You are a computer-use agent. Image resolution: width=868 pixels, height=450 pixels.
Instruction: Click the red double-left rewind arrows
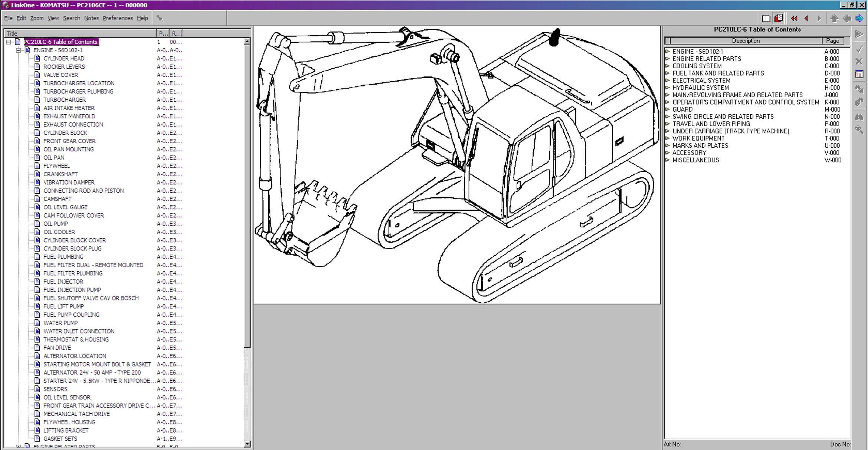(794, 18)
